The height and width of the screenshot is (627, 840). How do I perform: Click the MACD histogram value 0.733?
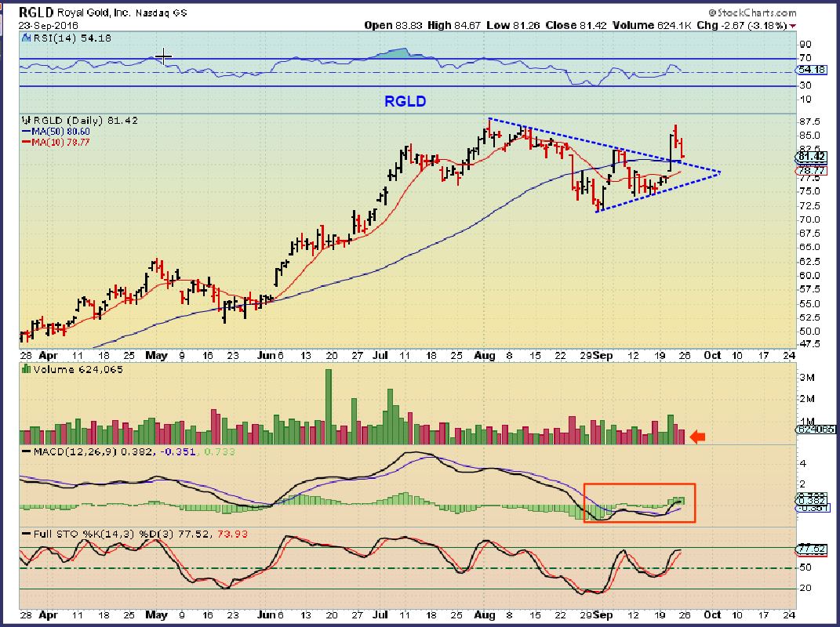coord(220,452)
